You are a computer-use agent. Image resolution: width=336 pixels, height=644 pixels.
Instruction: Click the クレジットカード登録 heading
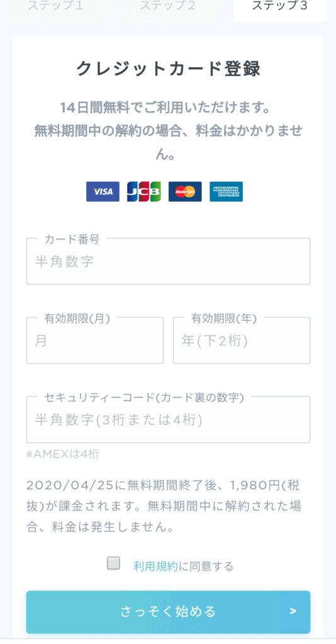pyautogui.click(x=169, y=69)
